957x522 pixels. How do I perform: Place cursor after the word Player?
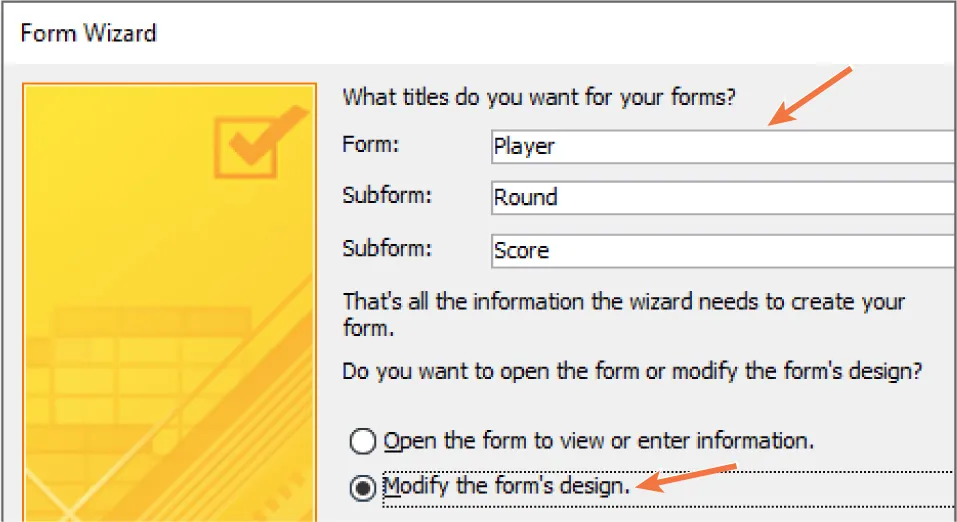[557, 147]
